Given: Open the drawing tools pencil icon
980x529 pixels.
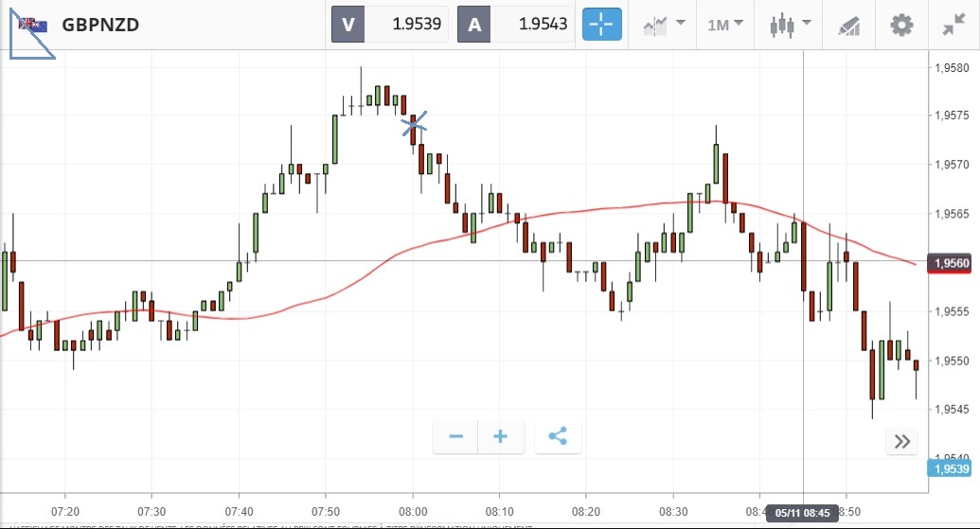Looking at the screenshot, I should coord(849,26).
